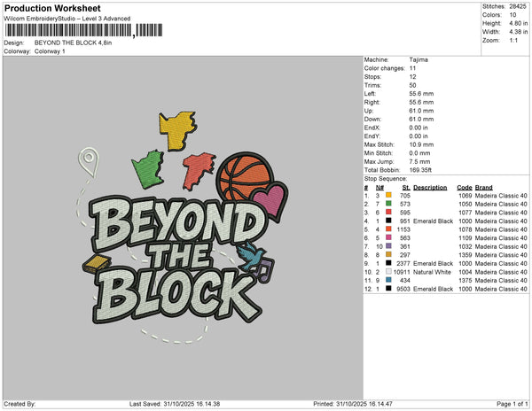Click the BEYOND lettering in the design

[x=177, y=224]
